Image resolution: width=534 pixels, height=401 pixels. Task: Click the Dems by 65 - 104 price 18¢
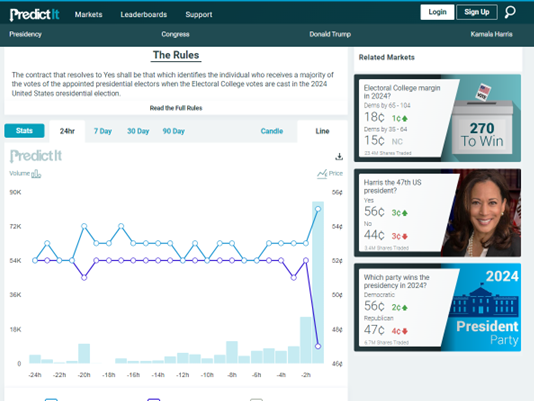[x=374, y=117]
